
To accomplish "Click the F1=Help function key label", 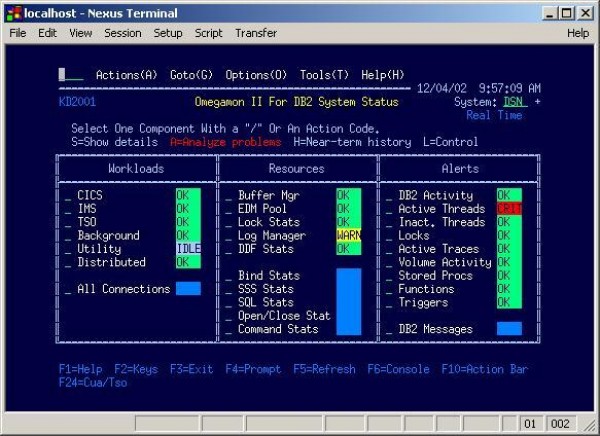I will click(x=81, y=369).
